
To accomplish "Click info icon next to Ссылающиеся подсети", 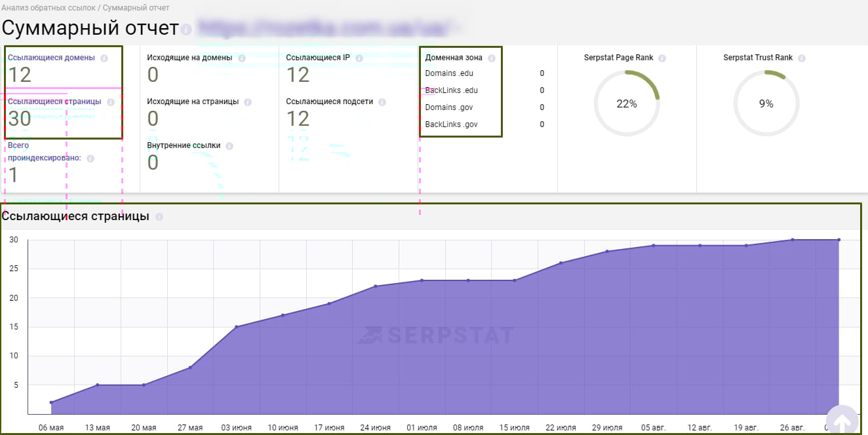I will [x=382, y=102].
